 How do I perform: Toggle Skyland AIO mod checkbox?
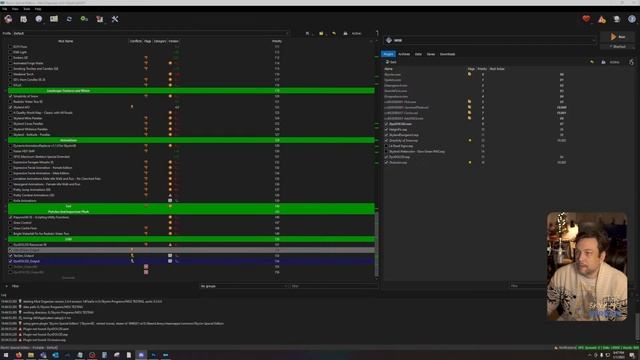[x=10, y=107]
